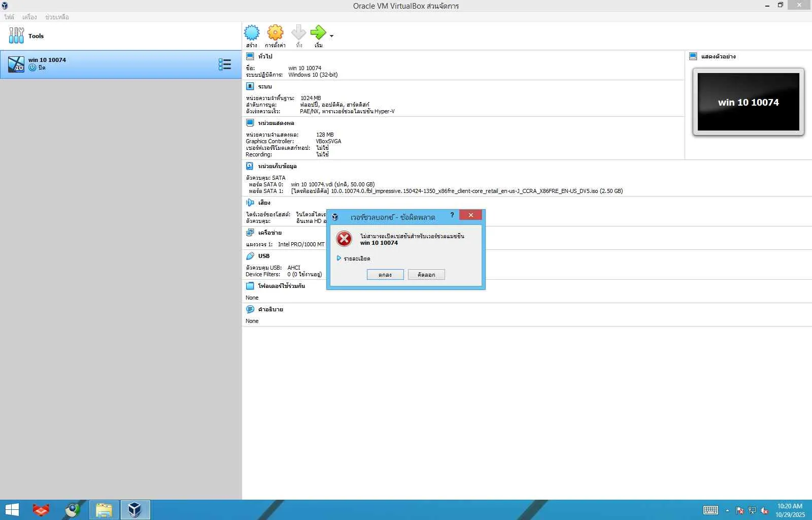Image resolution: width=812 pixels, height=520 pixels.
Task: Open the ไฟล์ (File) menu
Action: [x=9, y=17]
